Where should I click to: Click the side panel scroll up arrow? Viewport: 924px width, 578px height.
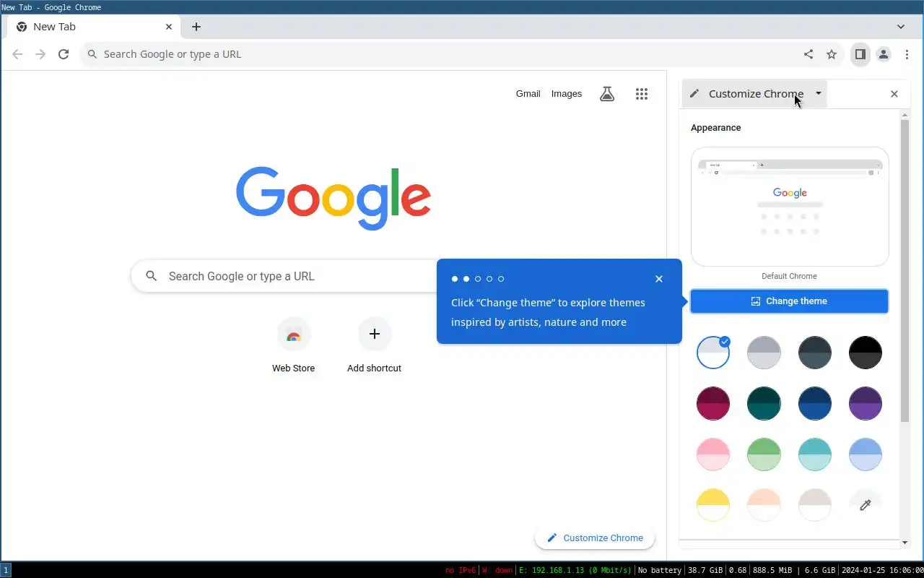905,116
